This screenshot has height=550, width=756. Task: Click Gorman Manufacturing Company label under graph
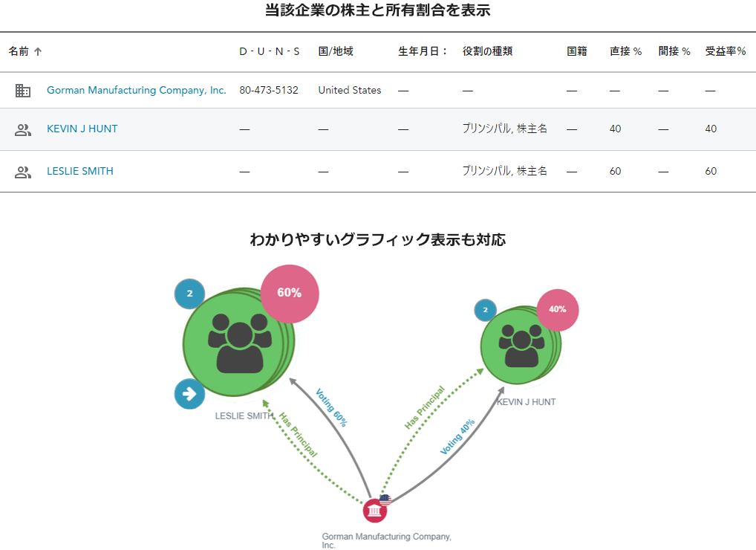coord(387,540)
